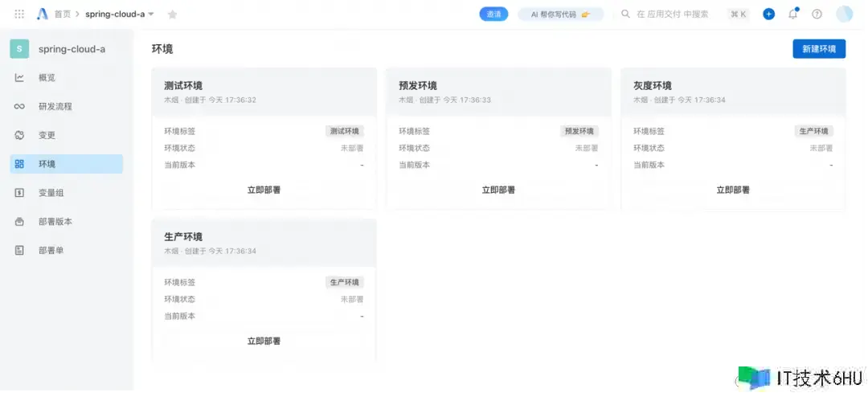Screen dimensions: 868x393
Task: Click 立即部署 under 生产环境 card
Action: (x=264, y=342)
